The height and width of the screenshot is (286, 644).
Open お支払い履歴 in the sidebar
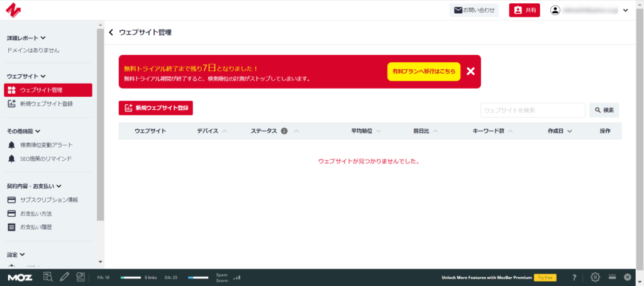pyautogui.click(x=36, y=227)
